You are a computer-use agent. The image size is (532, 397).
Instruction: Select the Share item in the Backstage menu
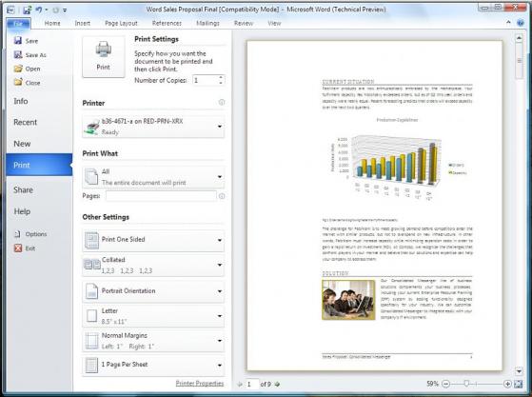[x=23, y=189]
